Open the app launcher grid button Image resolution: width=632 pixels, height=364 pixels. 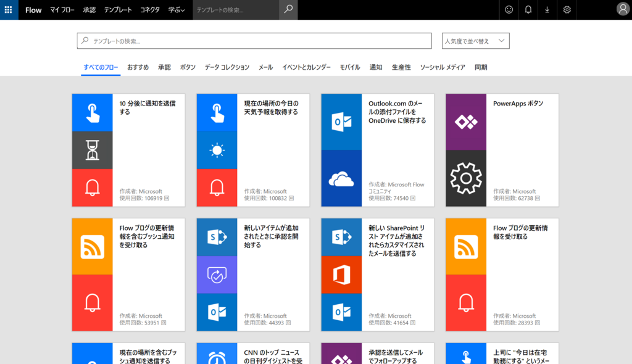[8, 10]
